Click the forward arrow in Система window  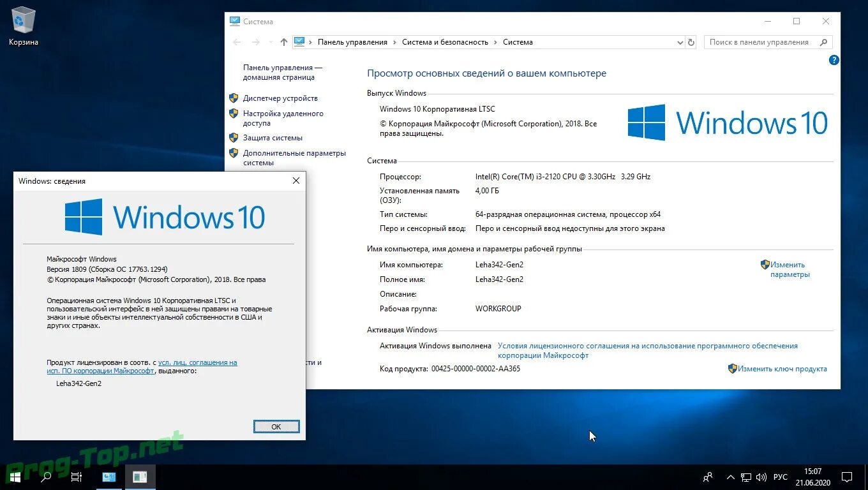coord(256,42)
